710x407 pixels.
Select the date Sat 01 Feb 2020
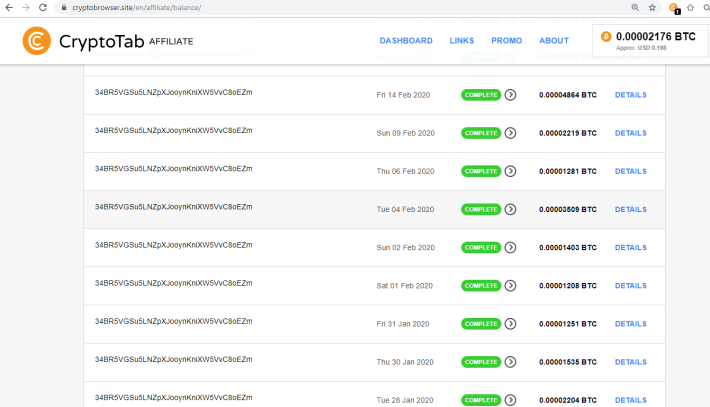404,286
